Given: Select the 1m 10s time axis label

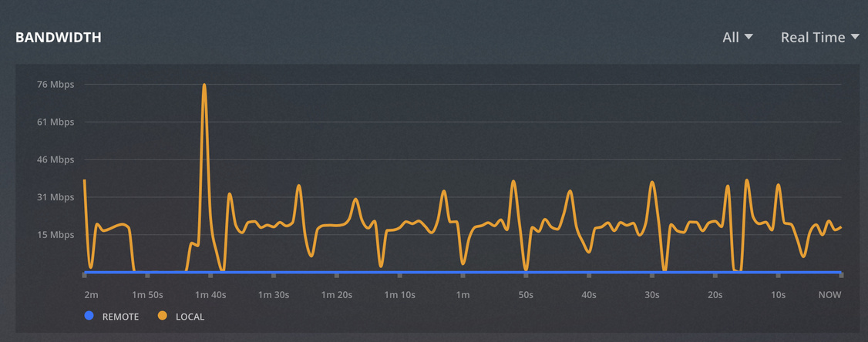Looking at the screenshot, I should (x=399, y=295).
